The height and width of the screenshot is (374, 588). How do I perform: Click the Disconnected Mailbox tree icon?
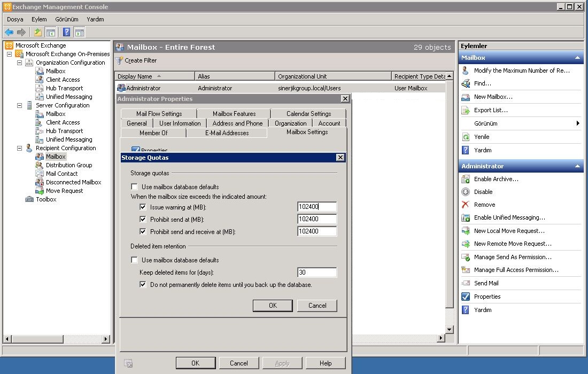point(40,182)
